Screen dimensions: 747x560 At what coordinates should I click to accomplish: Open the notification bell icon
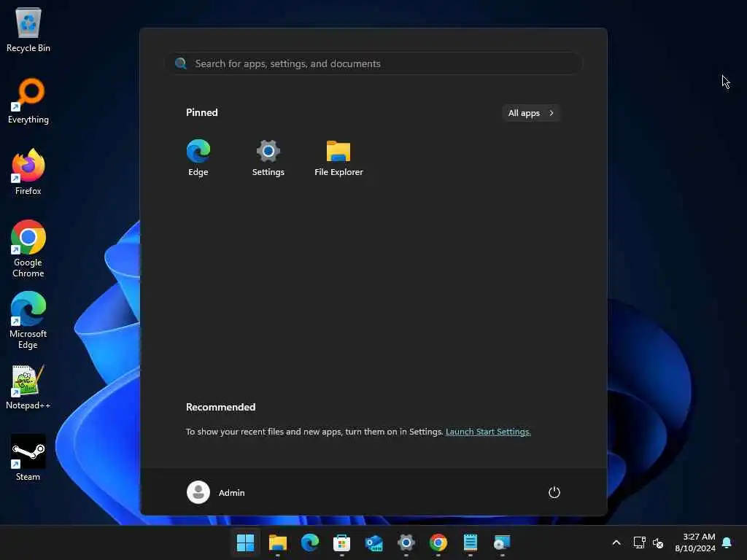(x=727, y=542)
